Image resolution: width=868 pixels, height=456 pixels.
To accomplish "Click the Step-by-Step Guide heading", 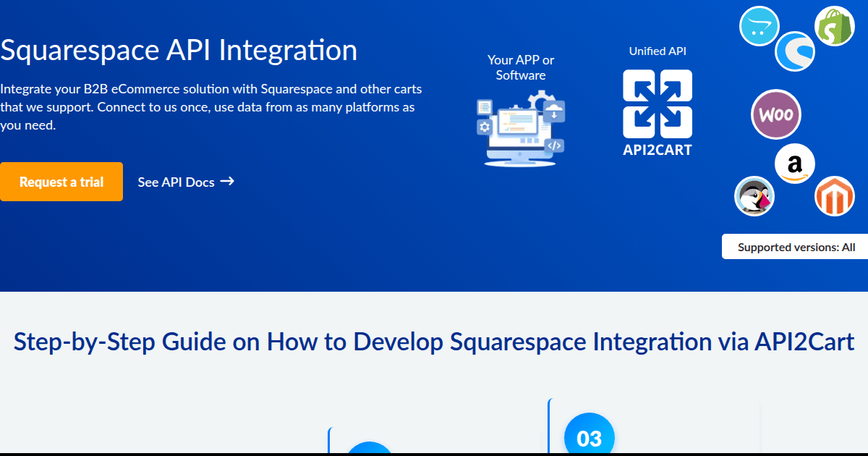I will coord(434,341).
